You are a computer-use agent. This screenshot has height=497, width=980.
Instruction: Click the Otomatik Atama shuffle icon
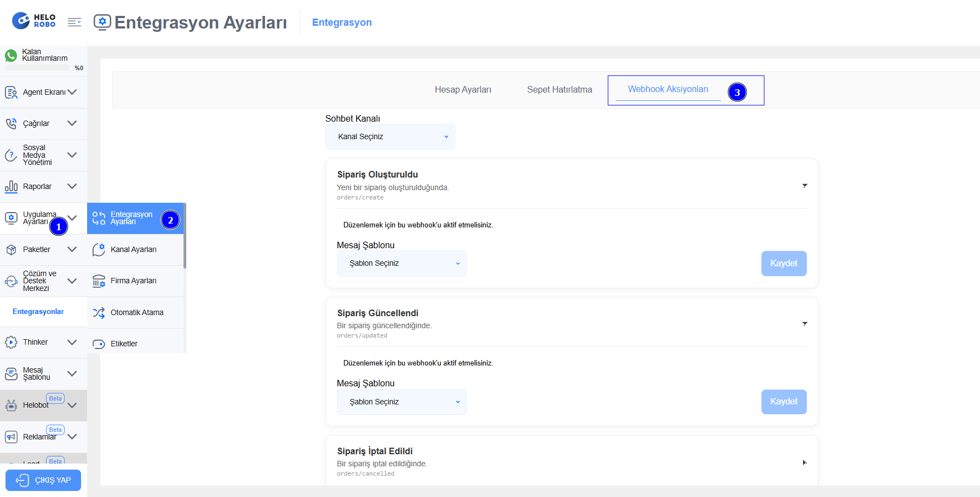tap(99, 312)
